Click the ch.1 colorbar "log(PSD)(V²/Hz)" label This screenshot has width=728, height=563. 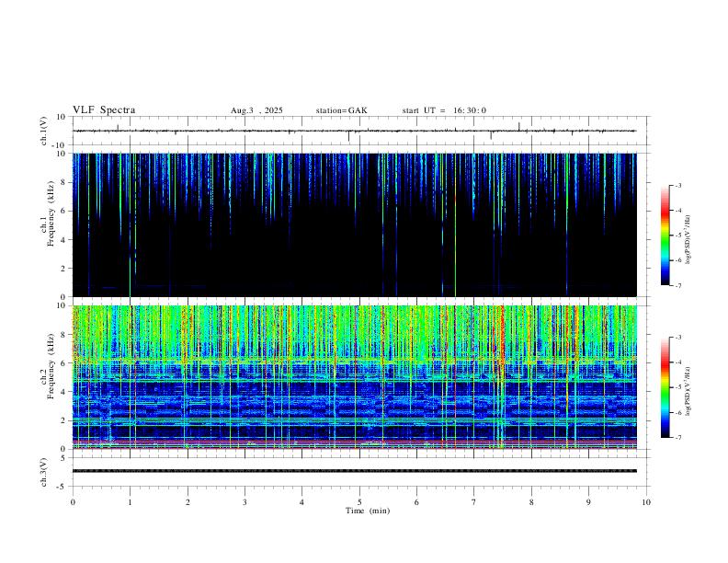point(688,239)
